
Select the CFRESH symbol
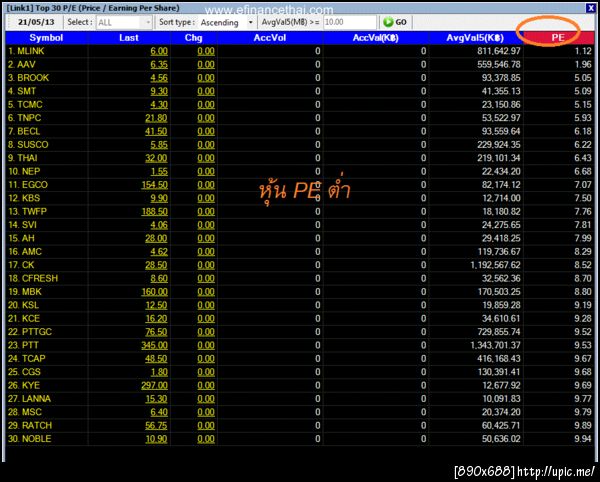[40, 278]
